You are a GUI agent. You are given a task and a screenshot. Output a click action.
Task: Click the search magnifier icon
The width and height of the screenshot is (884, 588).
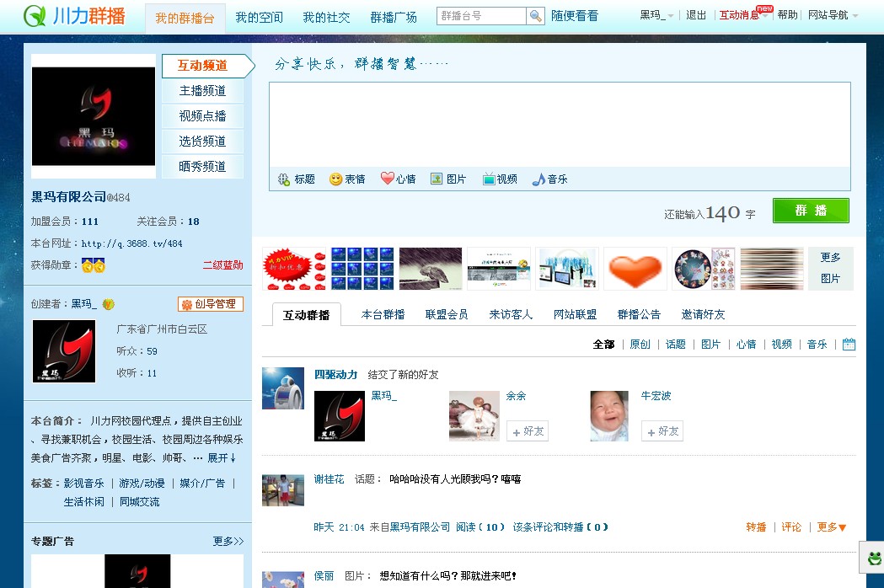click(x=536, y=16)
